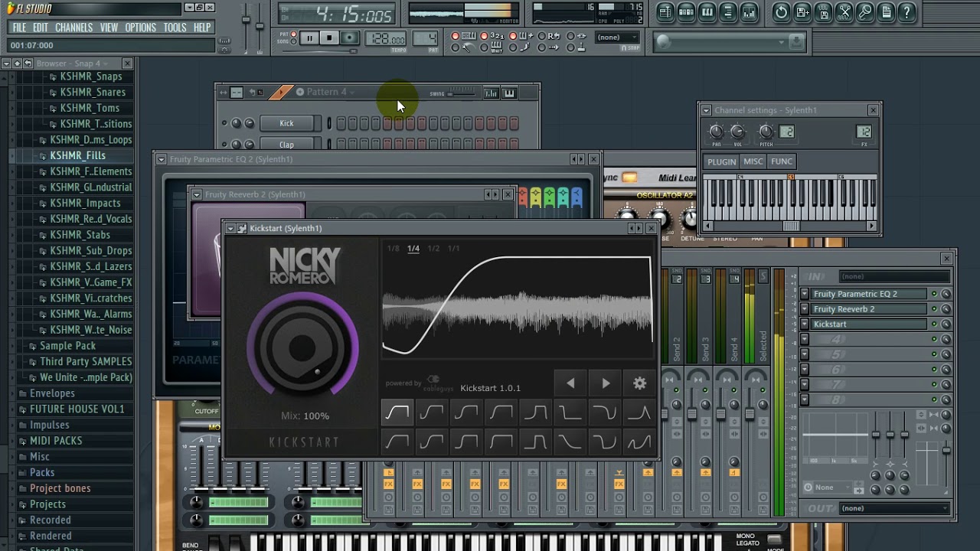Screen dimensions: 980x551
Task: Click the render audio toolbar icon
Action: (x=824, y=12)
